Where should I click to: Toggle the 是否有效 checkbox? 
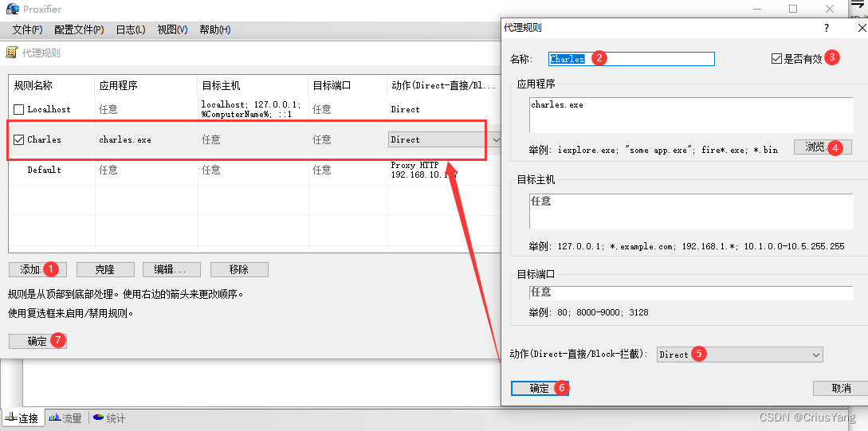coord(776,58)
